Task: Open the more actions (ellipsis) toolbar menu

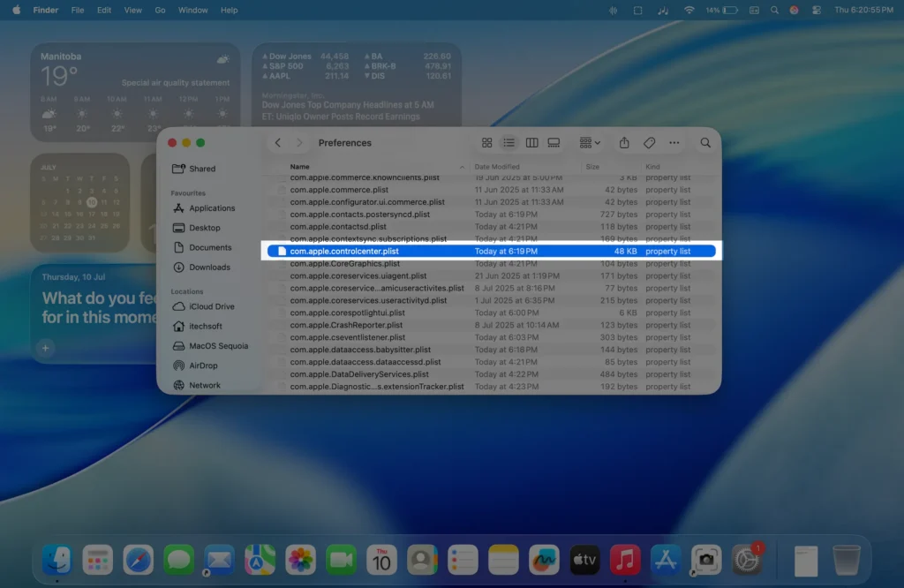Action: pyautogui.click(x=674, y=142)
